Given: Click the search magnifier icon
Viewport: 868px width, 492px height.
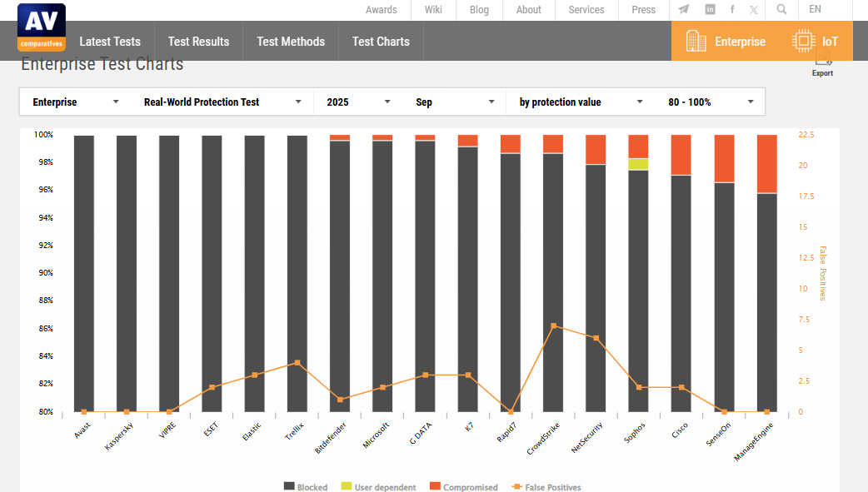Looking at the screenshot, I should [781, 9].
